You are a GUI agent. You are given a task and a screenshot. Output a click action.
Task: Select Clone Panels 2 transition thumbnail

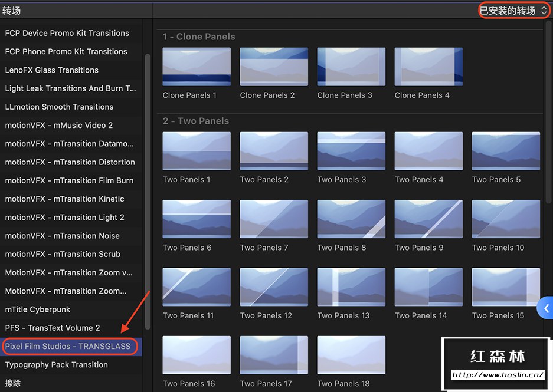click(274, 67)
